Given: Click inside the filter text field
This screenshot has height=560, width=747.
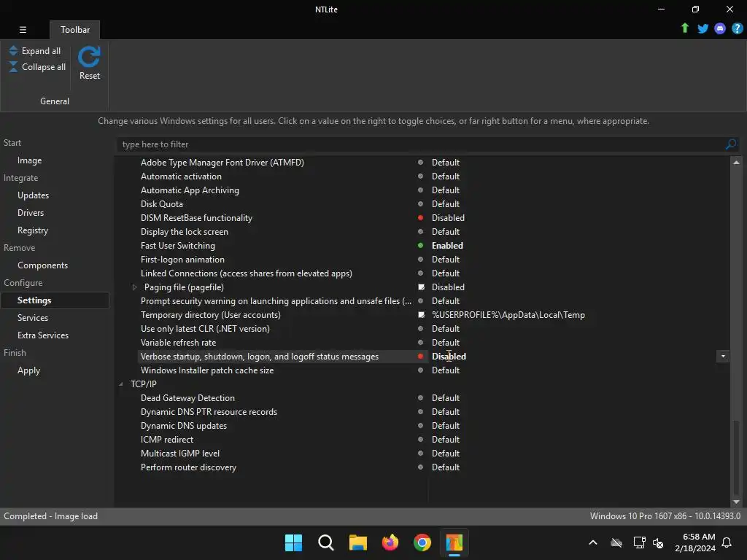Looking at the screenshot, I should pyautogui.click(x=422, y=144).
